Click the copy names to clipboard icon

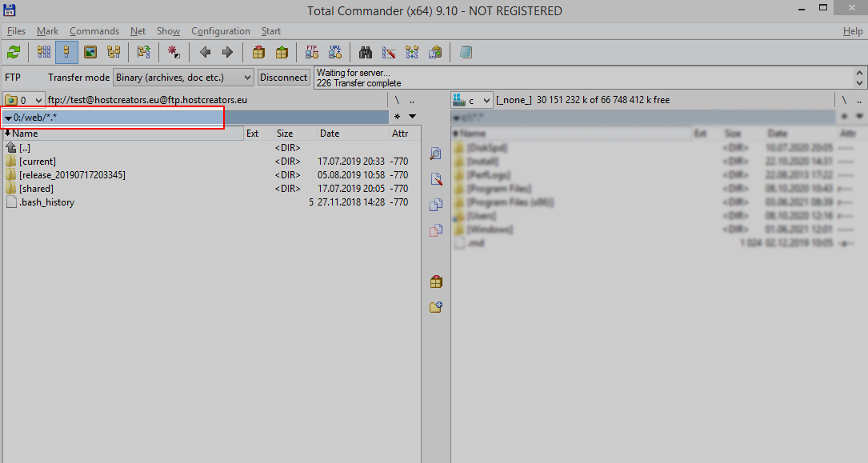pos(435,53)
